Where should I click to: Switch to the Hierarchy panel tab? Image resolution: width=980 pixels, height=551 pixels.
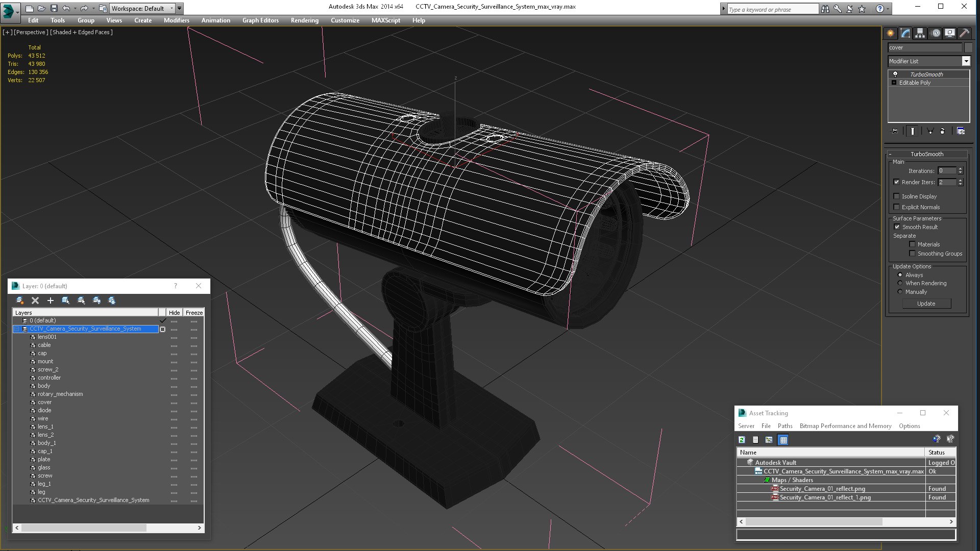click(920, 33)
